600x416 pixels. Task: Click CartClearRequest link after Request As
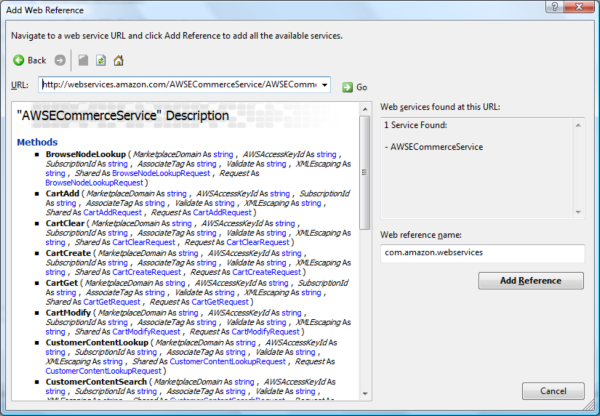(258, 242)
